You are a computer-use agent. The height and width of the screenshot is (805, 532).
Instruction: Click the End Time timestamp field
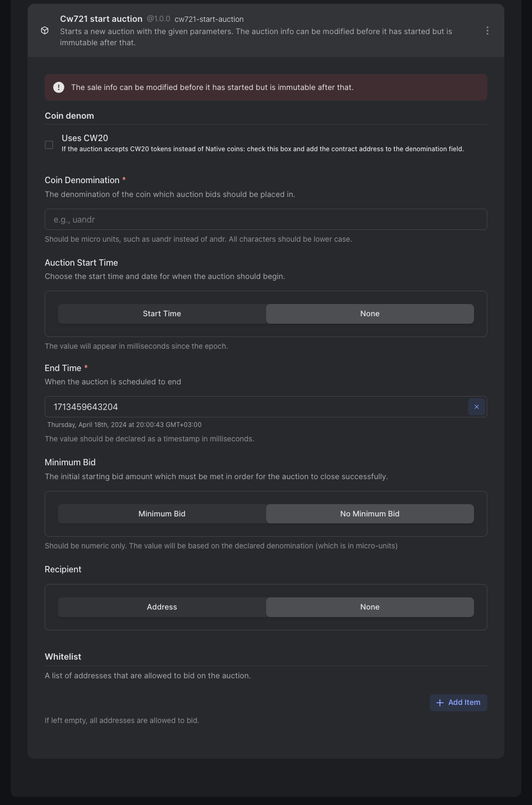(x=255, y=407)
